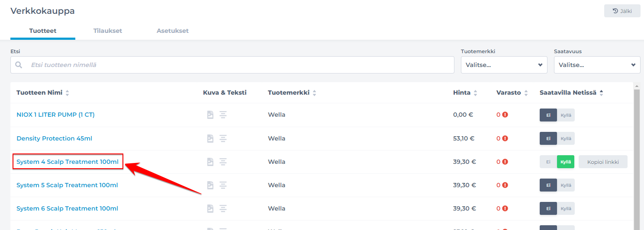This screenshot has width=644, height=230.
Task: Sort by Saatavilla Netissä column arrows
Action: pyautogui.click(x=601, y=93)
